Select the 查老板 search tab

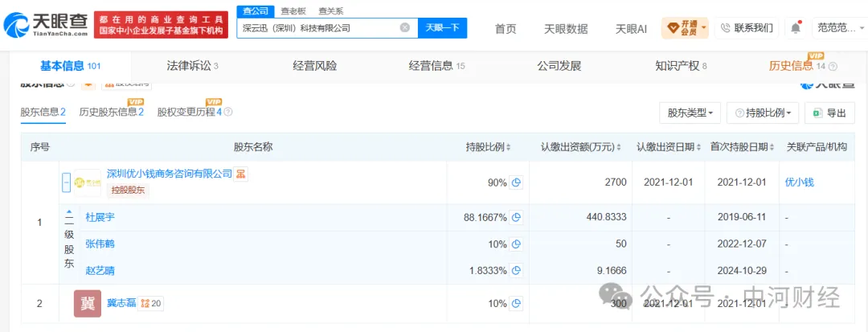pyautogui.click(x=293, y=11)
